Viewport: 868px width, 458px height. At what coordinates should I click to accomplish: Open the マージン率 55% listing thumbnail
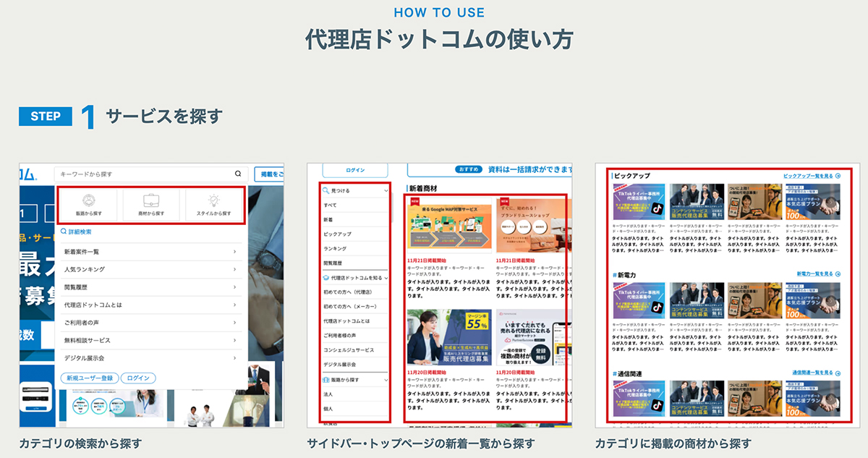pyautogui.click(x=448, y=338)
